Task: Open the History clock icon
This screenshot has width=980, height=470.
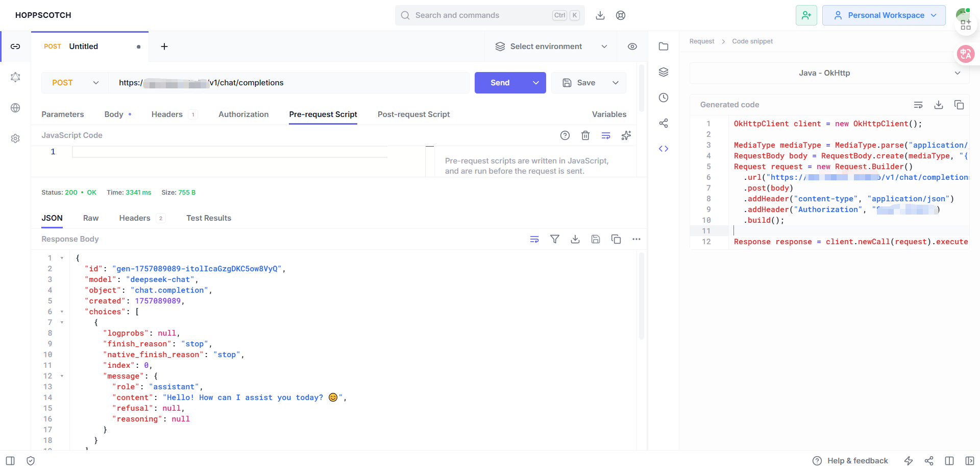Action: (664, 98)
